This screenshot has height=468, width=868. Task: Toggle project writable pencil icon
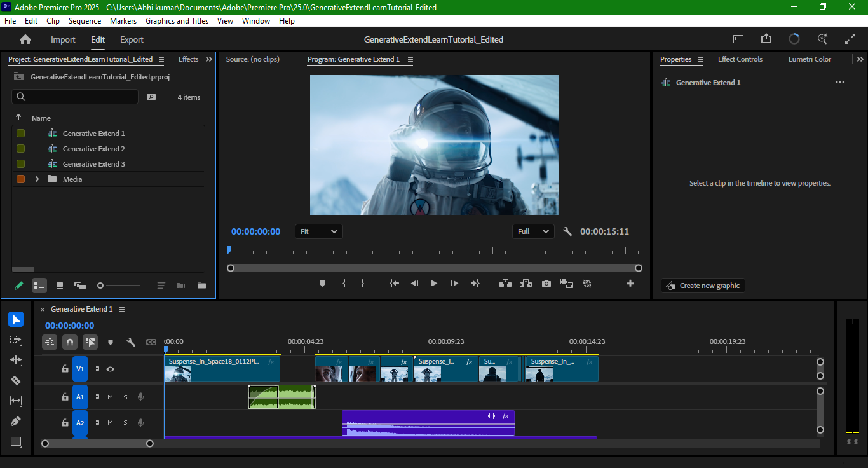coord(18,286)
